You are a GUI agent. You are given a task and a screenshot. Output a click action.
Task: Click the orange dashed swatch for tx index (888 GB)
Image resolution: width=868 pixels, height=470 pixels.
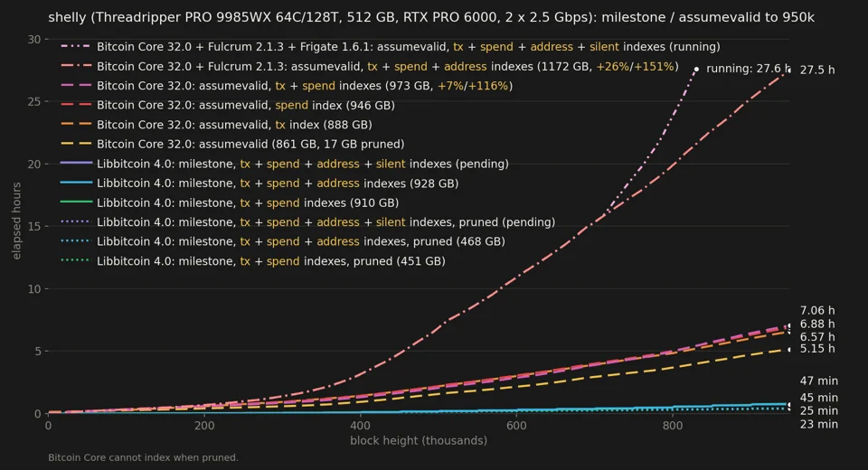coord(76,124)
